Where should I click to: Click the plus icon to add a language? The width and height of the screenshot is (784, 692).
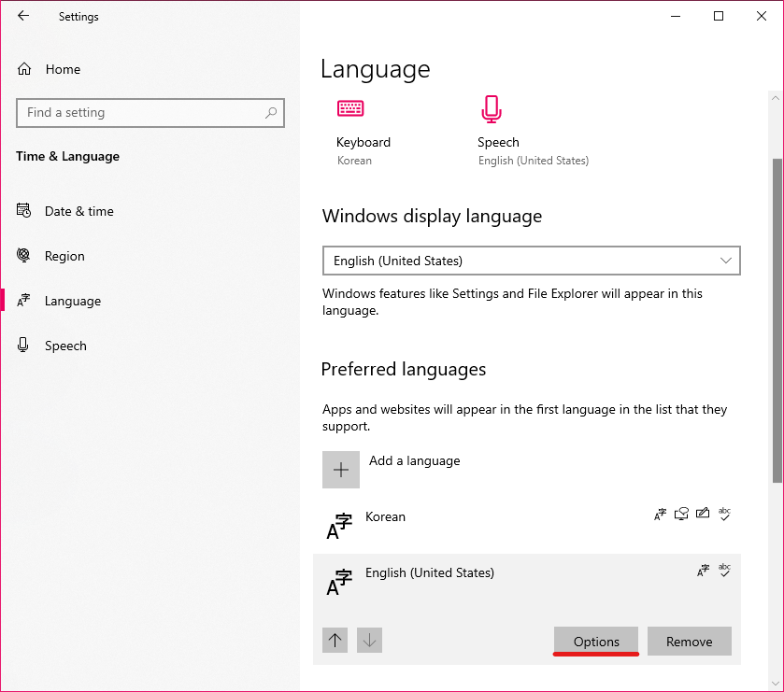pos(341,470)
